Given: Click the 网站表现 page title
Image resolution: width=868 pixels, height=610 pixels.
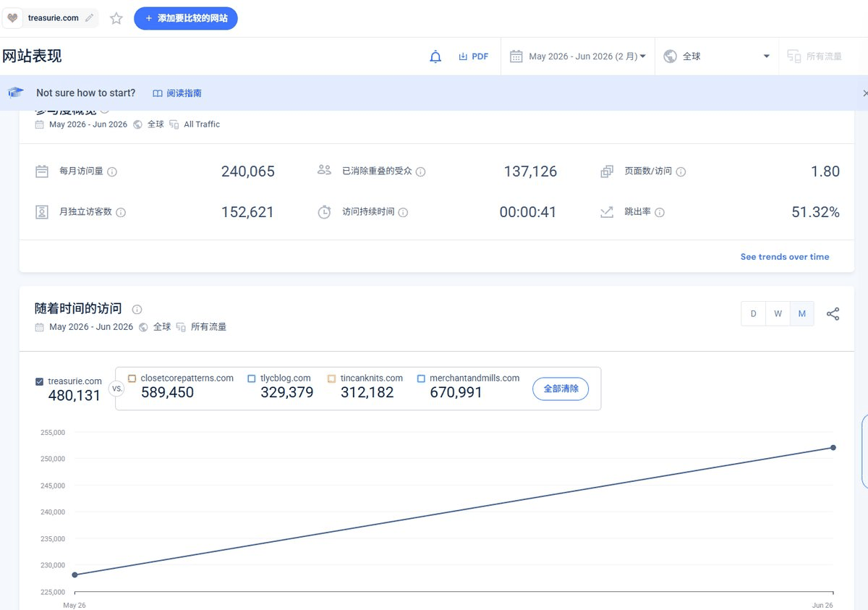Looking at the screenshot, I should [32, 56].
